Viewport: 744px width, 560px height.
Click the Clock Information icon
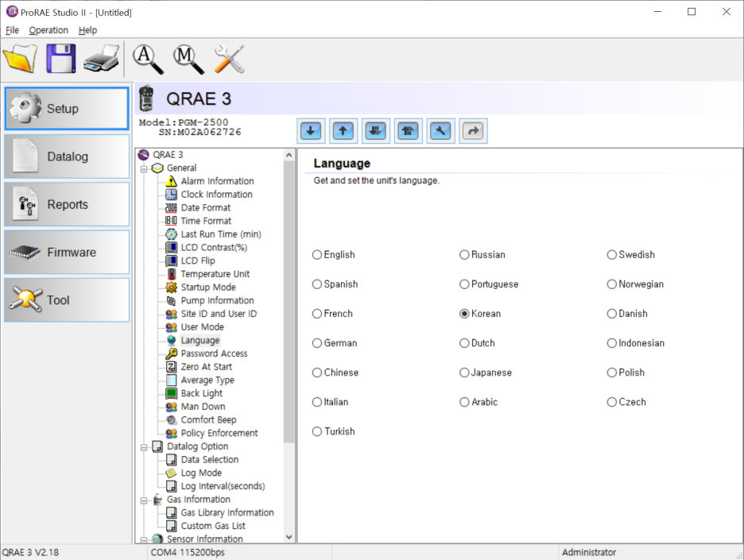click(171, 195)
